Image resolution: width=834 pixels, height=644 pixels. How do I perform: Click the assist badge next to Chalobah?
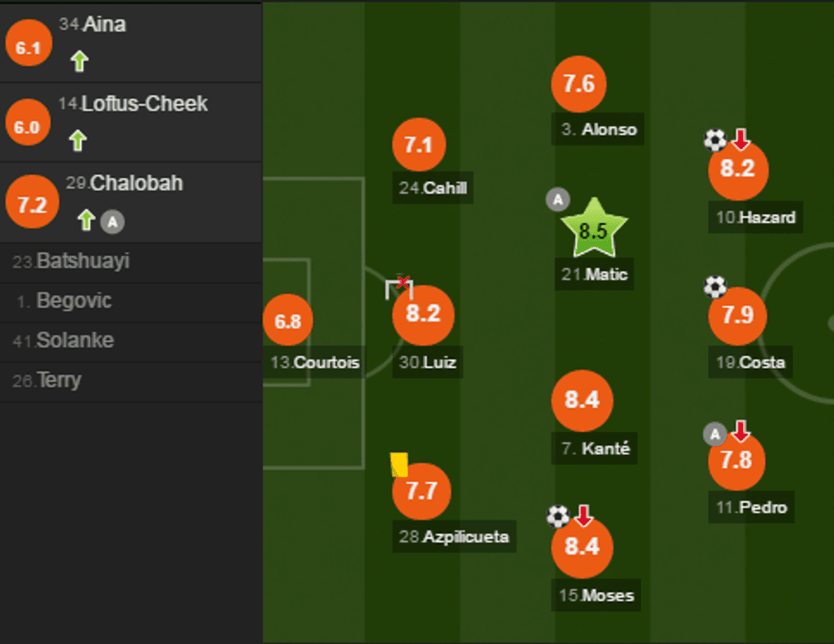click(x=111, y=223)
